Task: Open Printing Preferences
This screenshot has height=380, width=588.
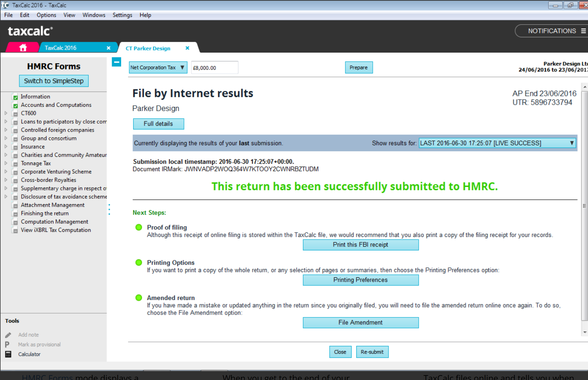Action: (361, 280)
